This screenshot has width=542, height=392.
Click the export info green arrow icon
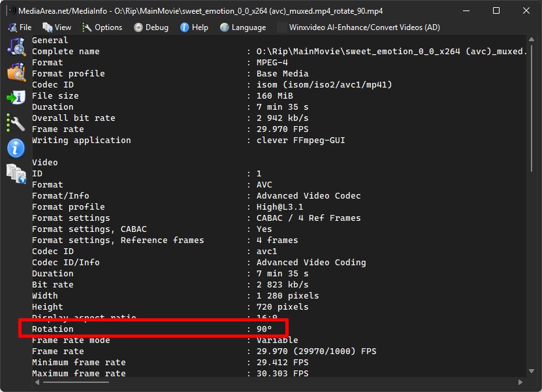[16, 97]
